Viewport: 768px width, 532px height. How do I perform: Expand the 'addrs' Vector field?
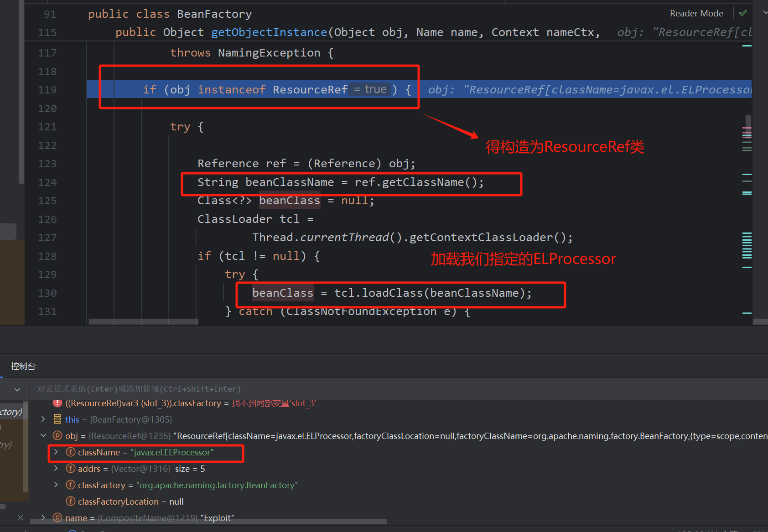coord(56,468)
